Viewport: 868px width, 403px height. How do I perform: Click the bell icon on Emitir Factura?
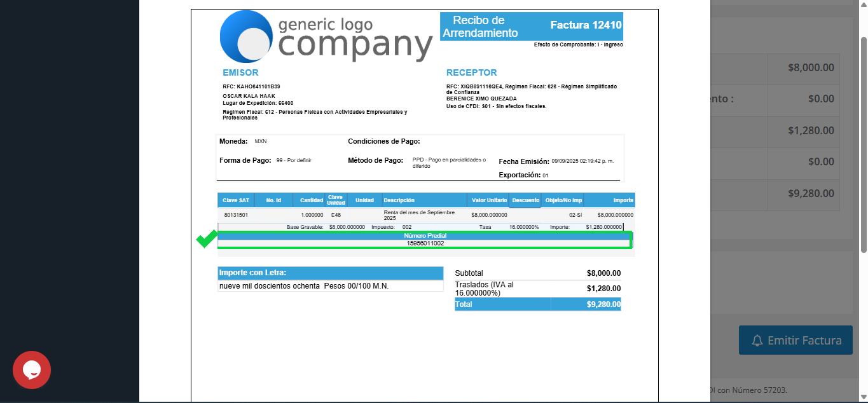click(757, 341)
